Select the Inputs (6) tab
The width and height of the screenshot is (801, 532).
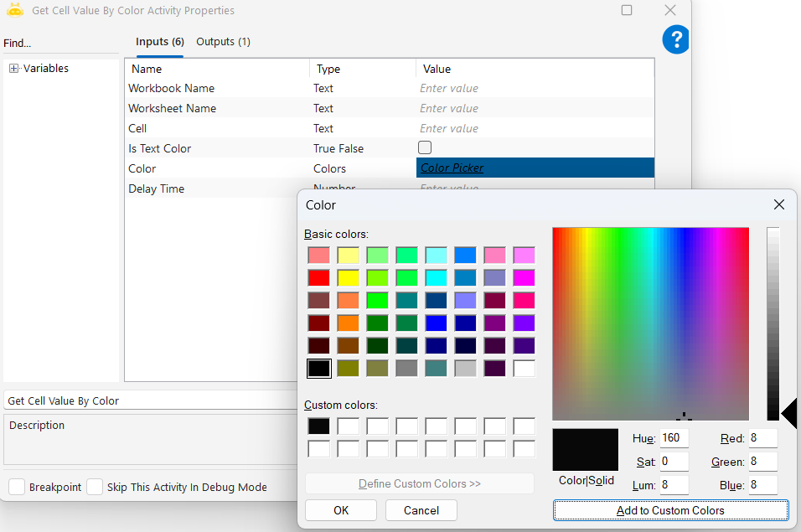pyautogui.click(x=159, y=42)
